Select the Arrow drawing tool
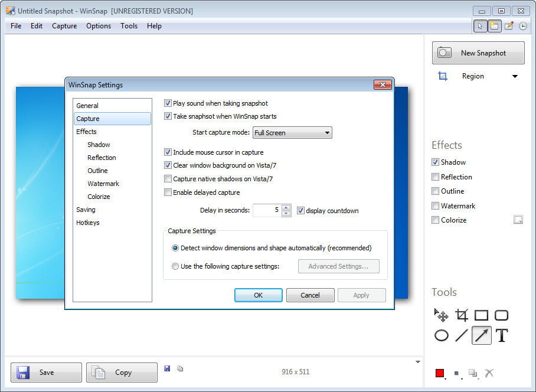 481,335
